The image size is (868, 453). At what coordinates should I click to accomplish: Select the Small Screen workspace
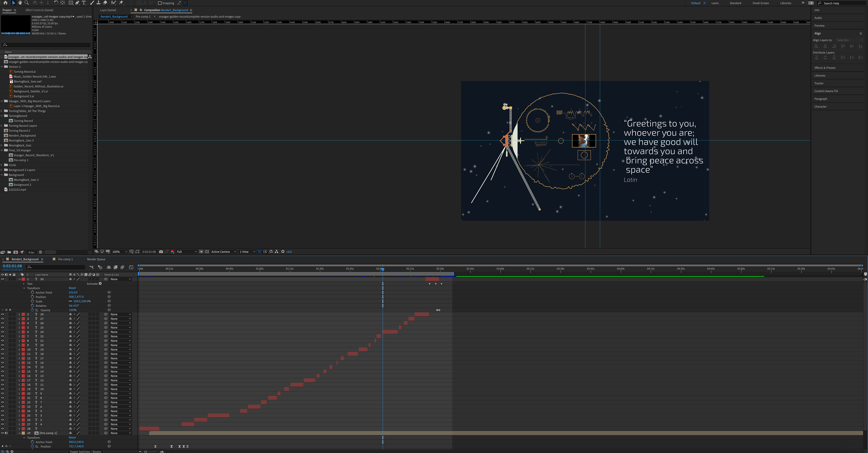(x=760, y=3)
